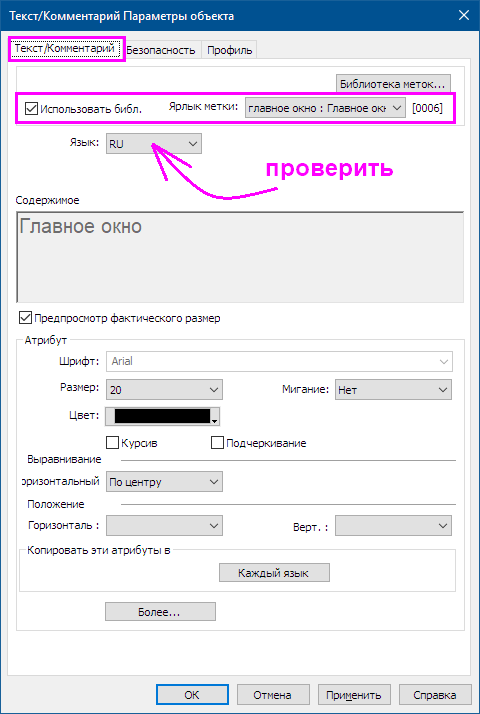
Task: Open the horizontal alignment По центру dropdown
Action: pos(164,482)
